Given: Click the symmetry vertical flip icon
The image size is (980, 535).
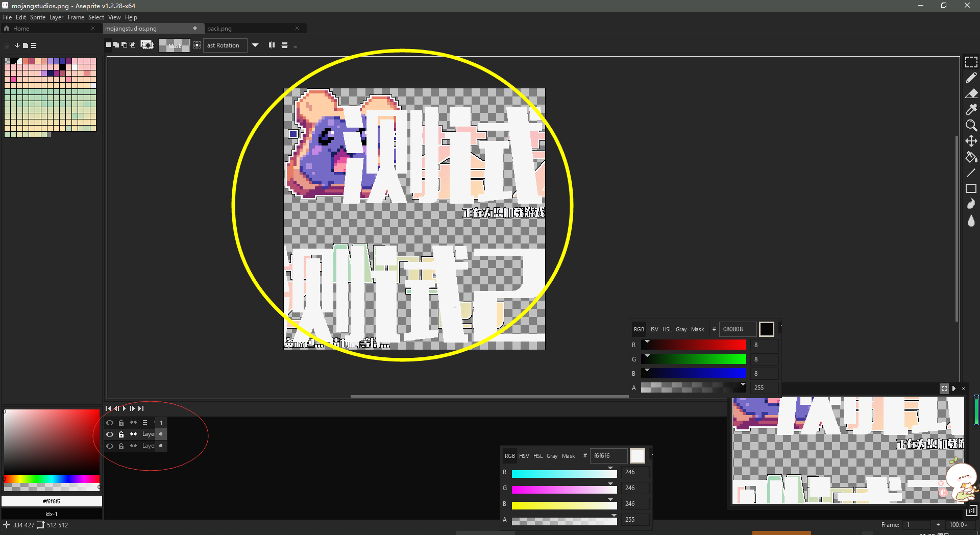Looking at the screenshot, I should [x=285, y=45].
